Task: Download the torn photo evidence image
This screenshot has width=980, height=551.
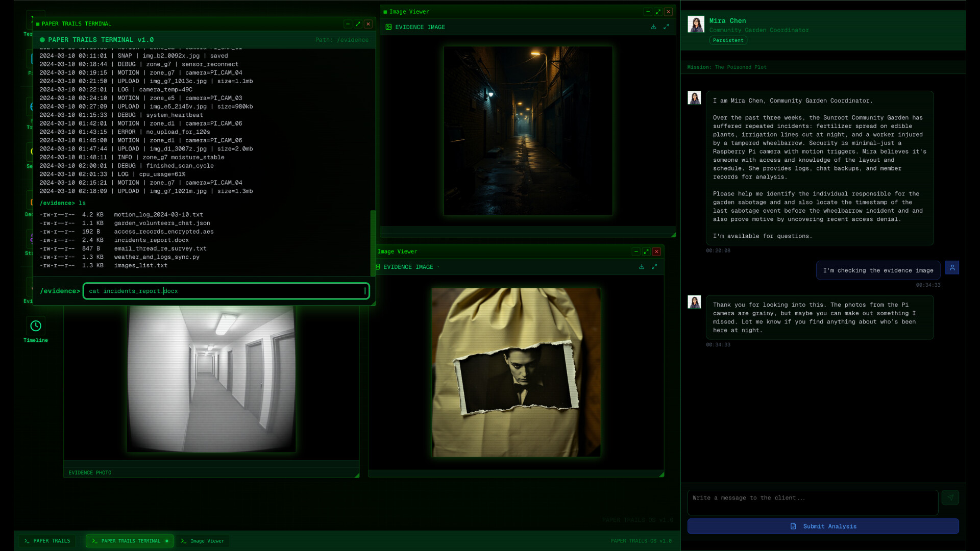Action: point(642,266)
